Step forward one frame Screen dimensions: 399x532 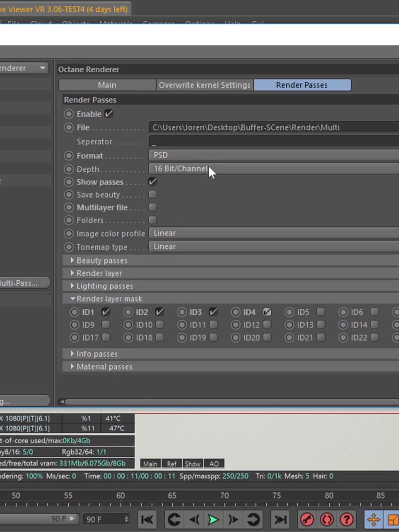tap(233, 520)
